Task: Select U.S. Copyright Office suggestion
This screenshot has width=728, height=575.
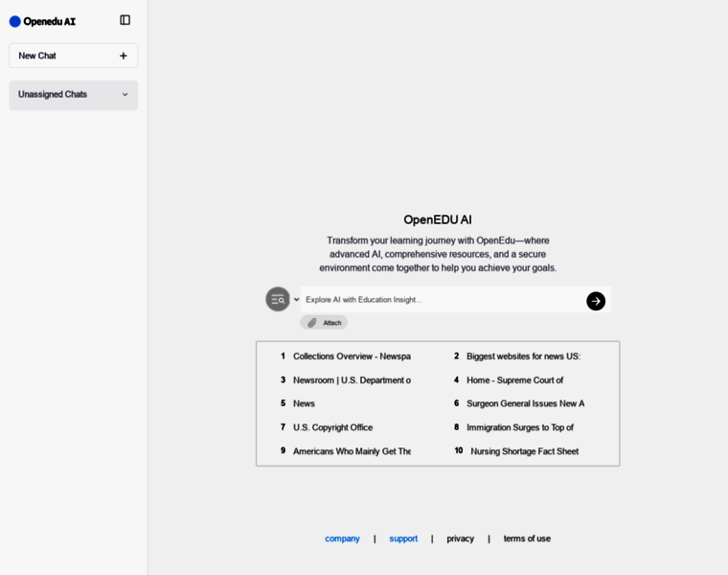Action: point(332,427)
